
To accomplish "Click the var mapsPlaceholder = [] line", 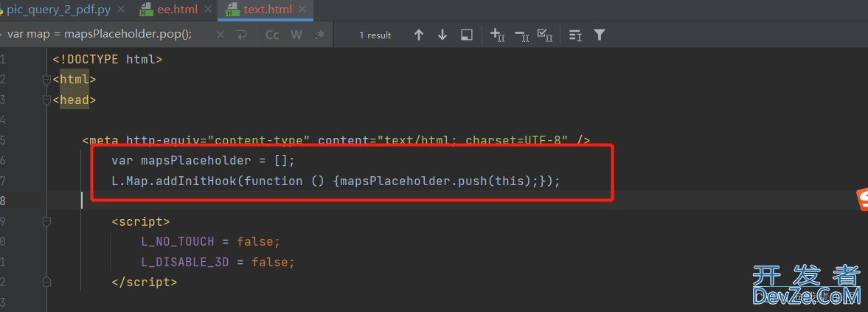I will (203, 161).
